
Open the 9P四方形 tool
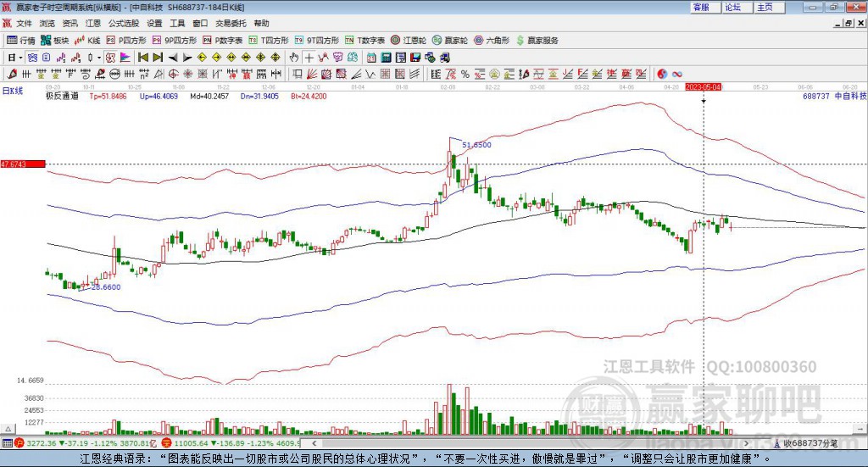click(175, 41)
